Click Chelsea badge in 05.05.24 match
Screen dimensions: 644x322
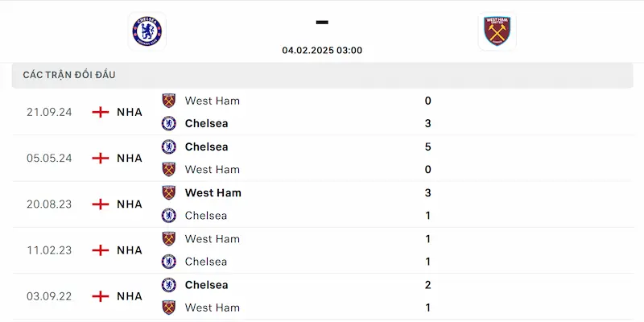pyautogui.click(x=169, y=147)
